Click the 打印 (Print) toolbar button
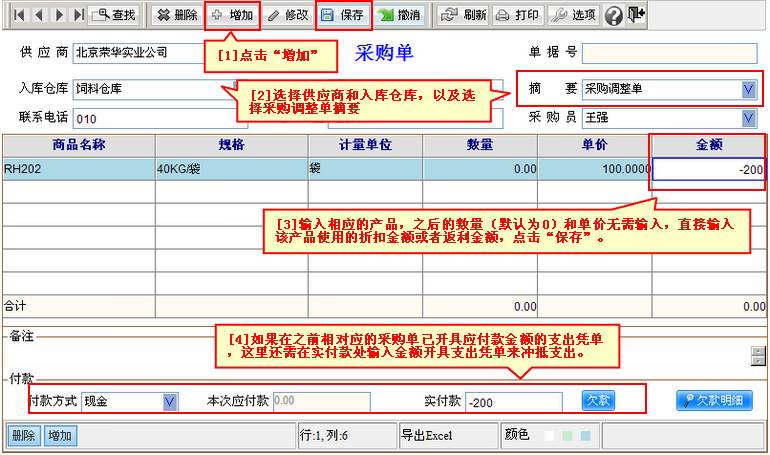Screen dimensions: 770x455 pyautogui.click(x=519, y=15)
